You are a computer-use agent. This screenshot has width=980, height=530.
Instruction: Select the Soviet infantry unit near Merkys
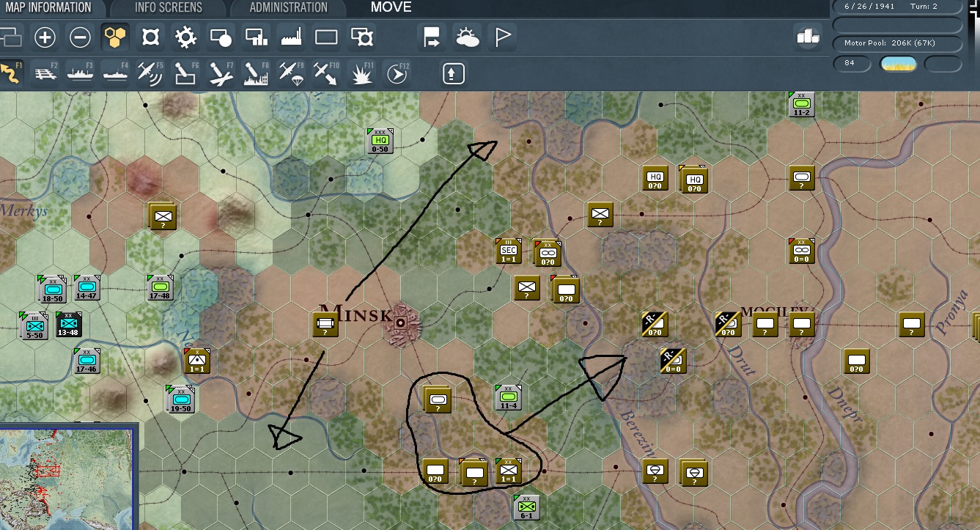pos(163,216)
